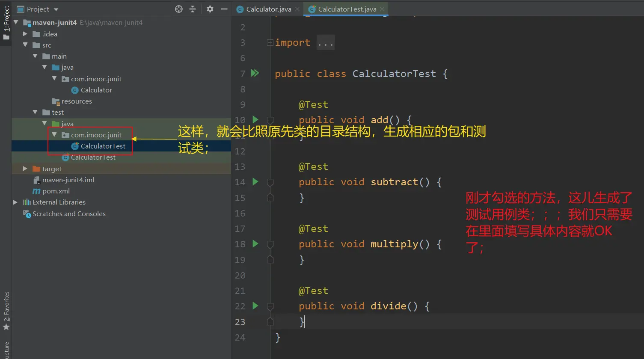Run the subtract() test from gutter

click(255, 181)
